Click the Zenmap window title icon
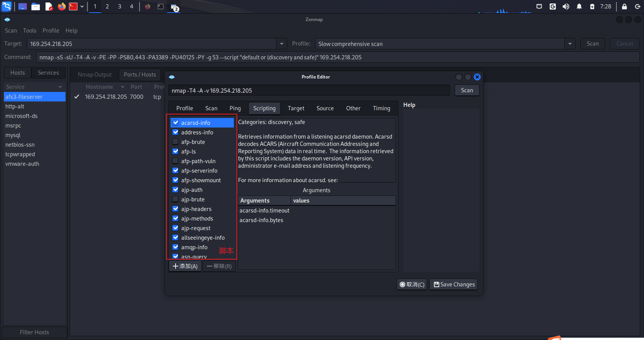Viewport: 644px width, 340px height. coord(7,20)
